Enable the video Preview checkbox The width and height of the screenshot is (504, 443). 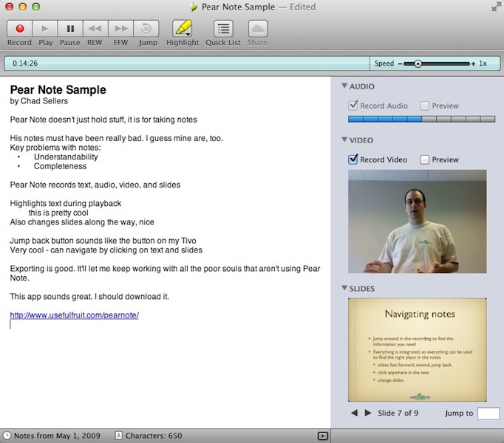point(424,159)
